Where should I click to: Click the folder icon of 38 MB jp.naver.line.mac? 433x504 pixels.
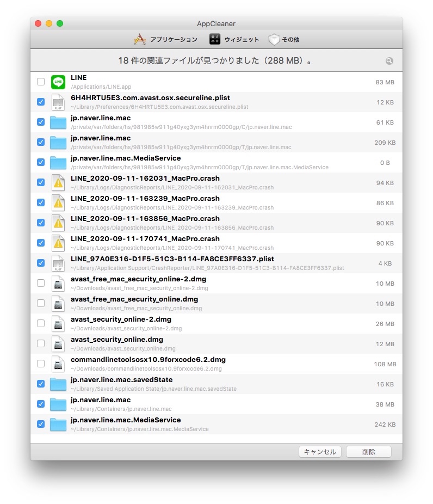point(58,405)
